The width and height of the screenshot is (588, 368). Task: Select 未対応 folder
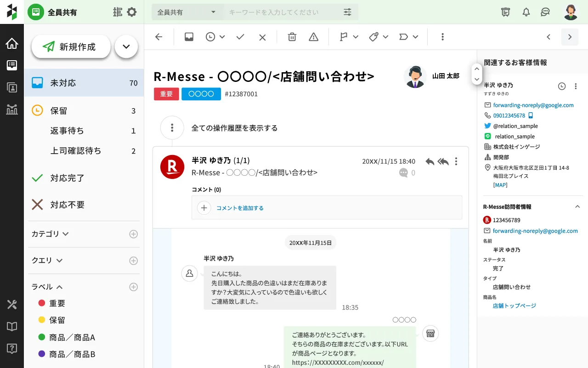[x=84, y=83]
